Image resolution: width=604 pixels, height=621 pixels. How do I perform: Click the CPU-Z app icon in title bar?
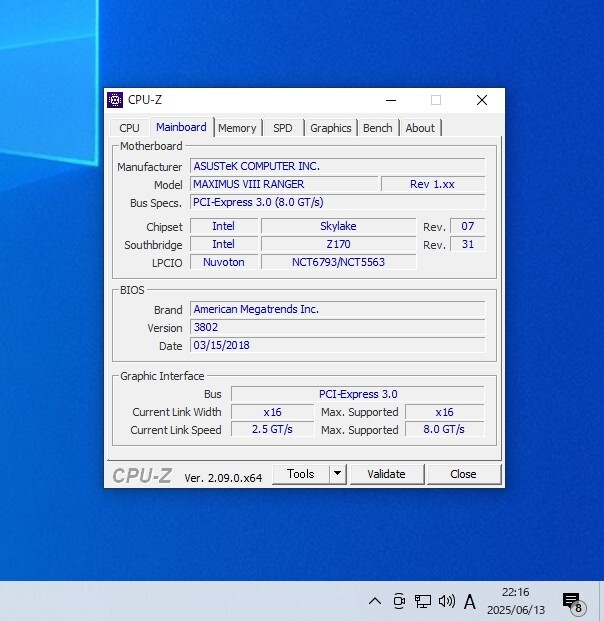point(115,100)
